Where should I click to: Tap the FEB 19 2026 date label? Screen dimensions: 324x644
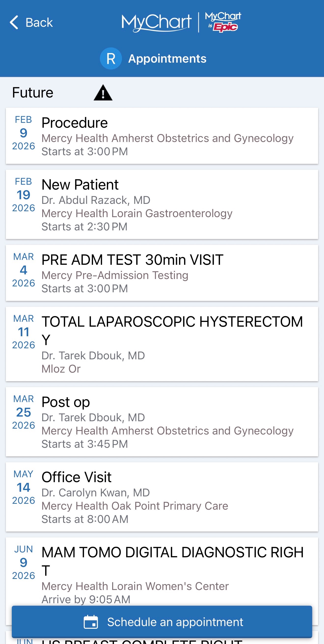(24, 195)
